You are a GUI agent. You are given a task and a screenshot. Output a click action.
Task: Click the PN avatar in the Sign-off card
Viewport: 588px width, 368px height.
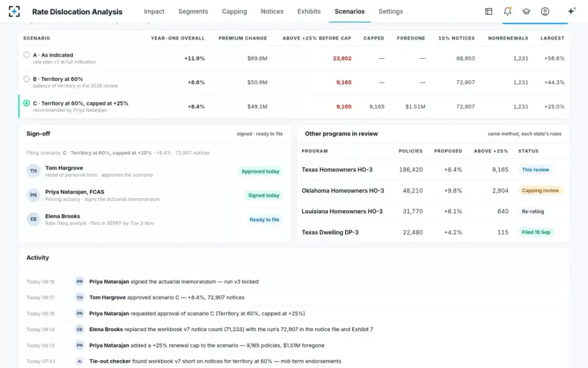coord(33,195)
